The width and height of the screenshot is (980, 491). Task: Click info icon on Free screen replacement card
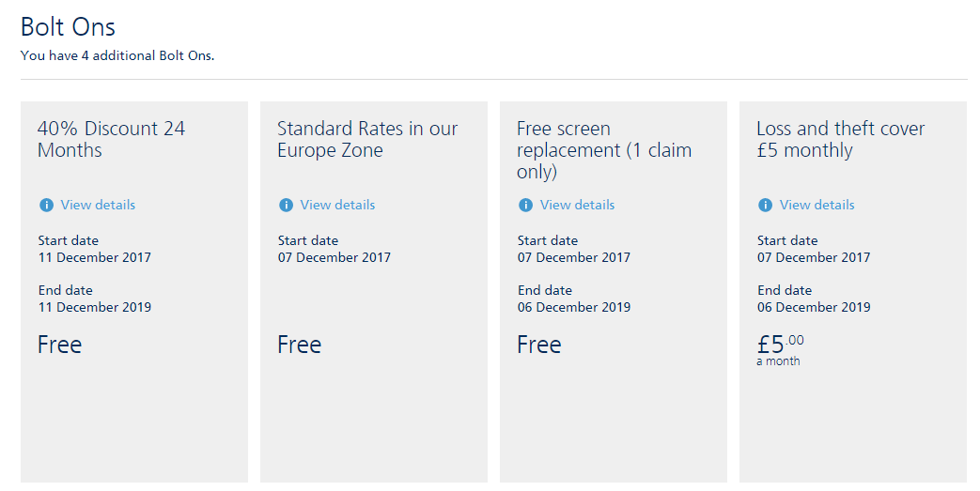(x=525, y=205)
